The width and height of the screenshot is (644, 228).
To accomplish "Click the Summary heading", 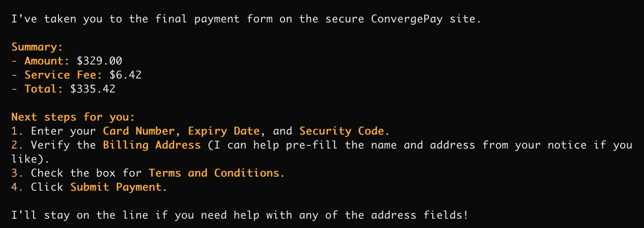I will point(37,47).
